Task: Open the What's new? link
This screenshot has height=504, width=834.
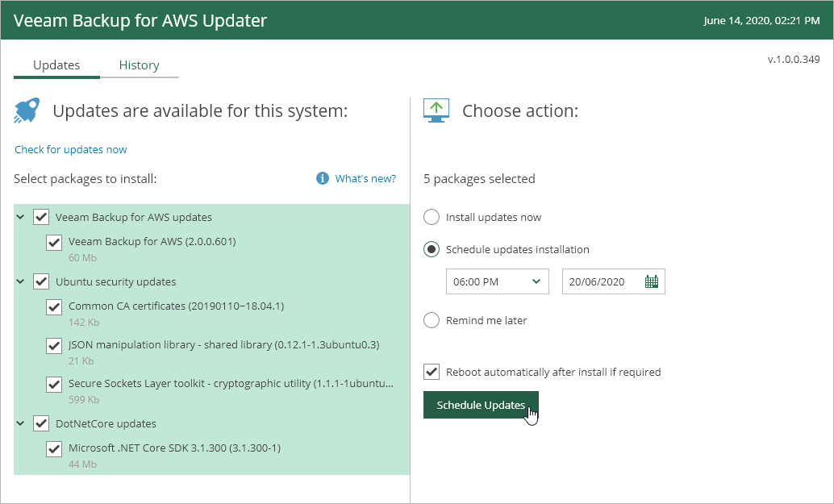Action: tap(365, 179)
